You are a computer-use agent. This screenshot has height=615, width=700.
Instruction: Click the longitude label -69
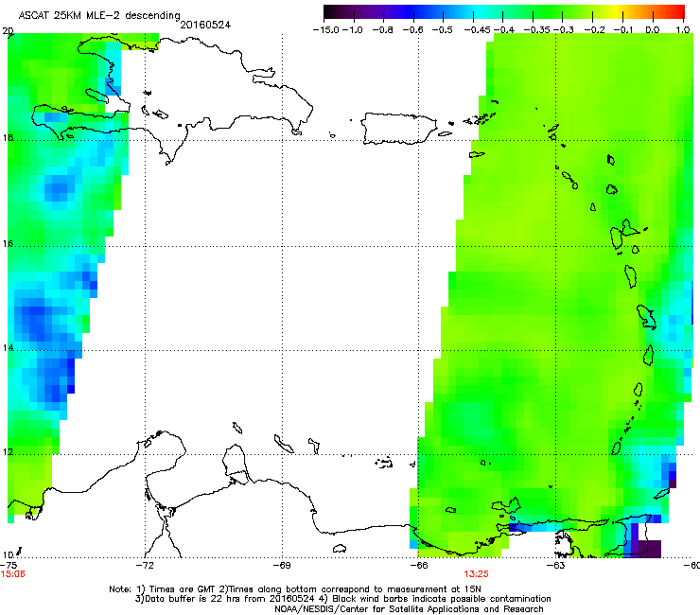coord(282,565)
